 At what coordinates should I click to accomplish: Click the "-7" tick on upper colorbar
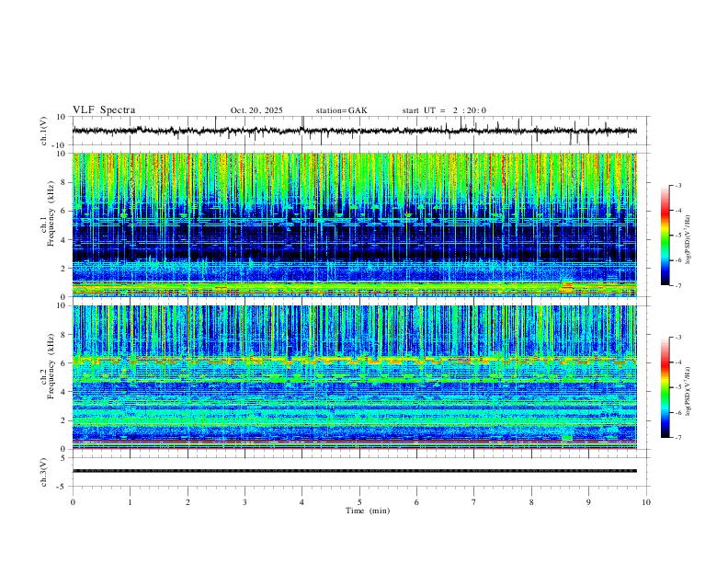tap(677, 285)
